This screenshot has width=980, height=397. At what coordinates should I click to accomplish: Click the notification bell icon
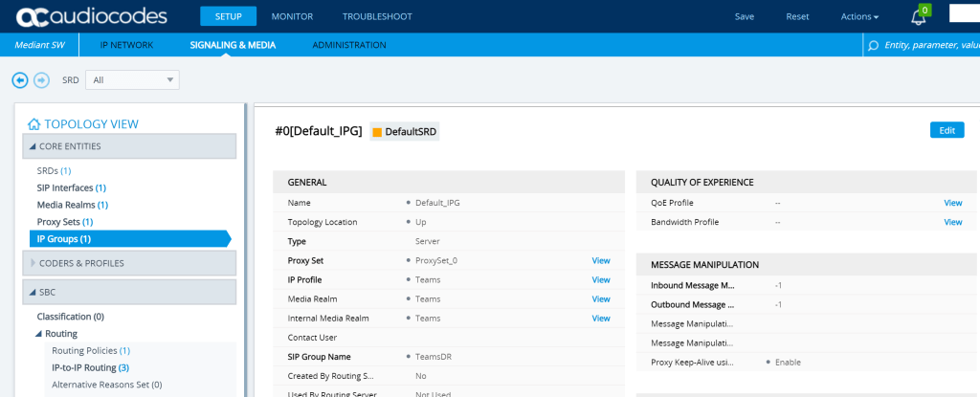918,16
